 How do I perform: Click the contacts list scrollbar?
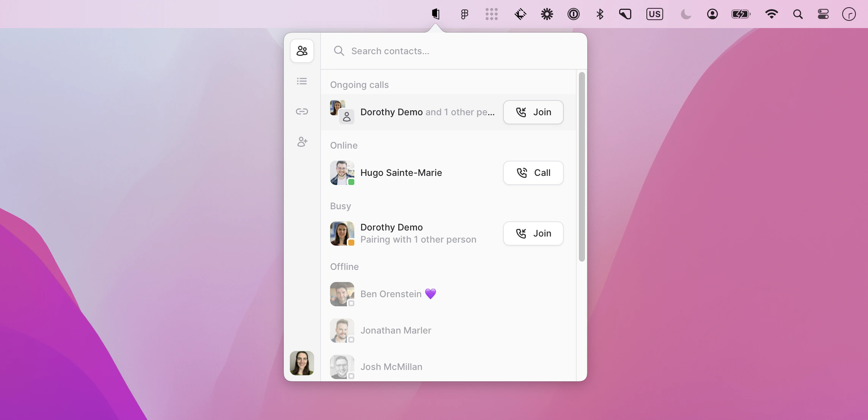pos(582,167)
